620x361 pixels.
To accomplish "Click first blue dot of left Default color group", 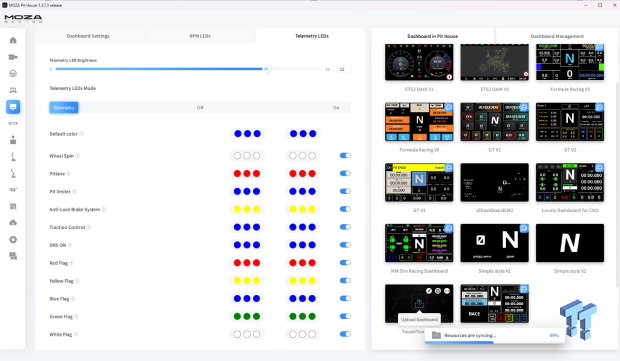I will click(238, 134).
